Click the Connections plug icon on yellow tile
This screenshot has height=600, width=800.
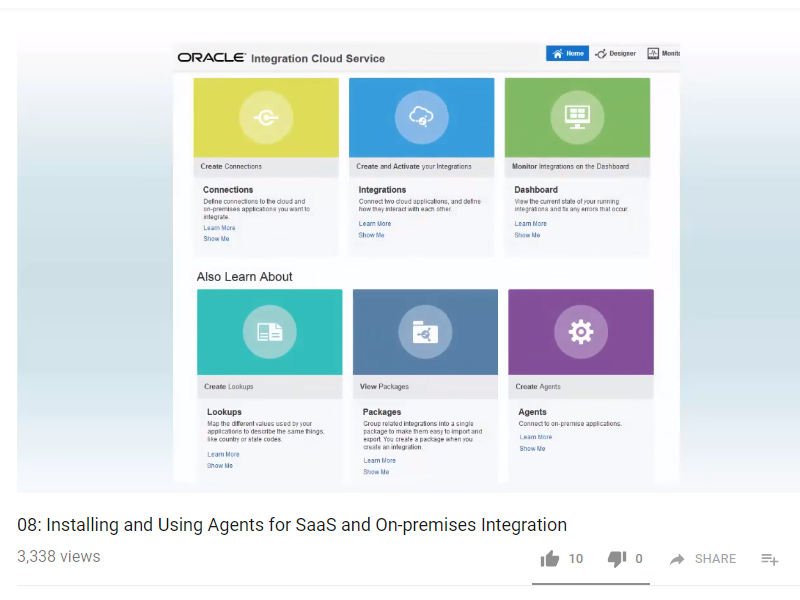[x=266, y=118]
